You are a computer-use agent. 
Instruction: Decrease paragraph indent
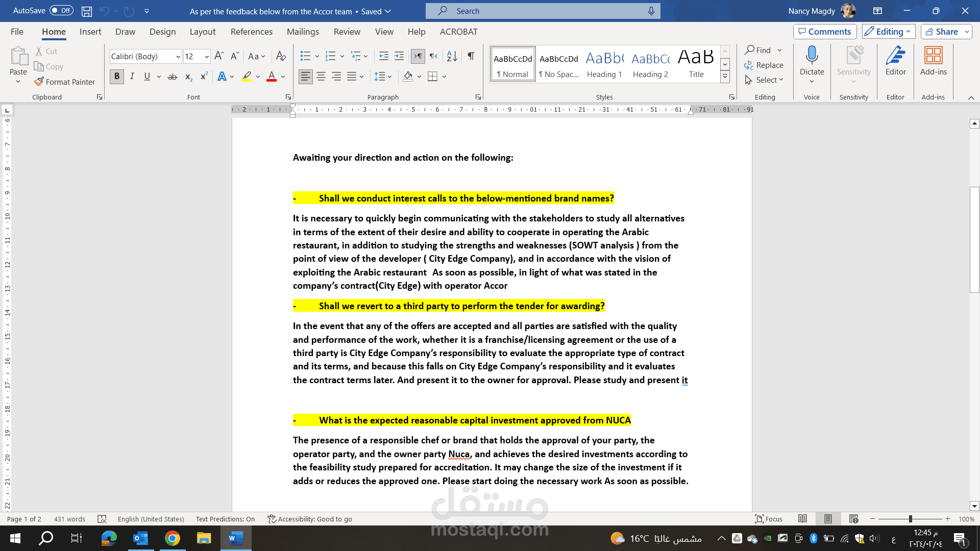click(384, 56)
